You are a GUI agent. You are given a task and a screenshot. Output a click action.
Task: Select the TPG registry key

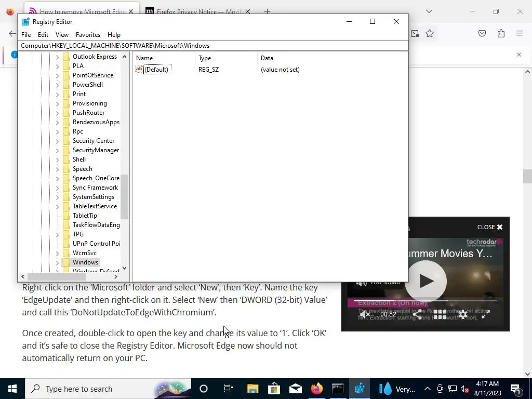tap(78, 234)
